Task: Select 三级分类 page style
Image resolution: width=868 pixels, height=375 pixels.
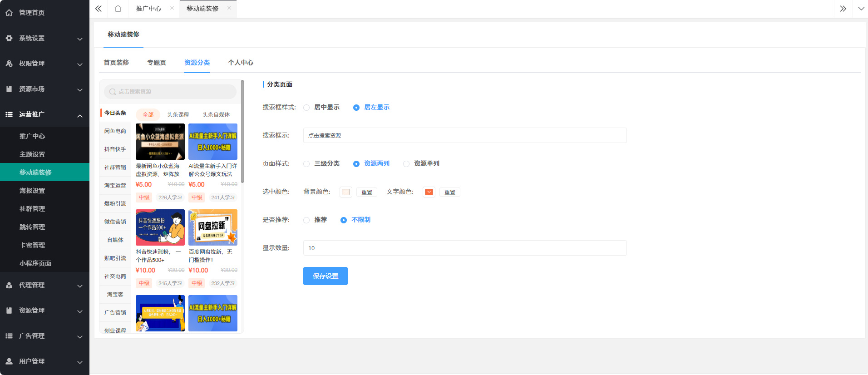Action: (x=307, y=164)
